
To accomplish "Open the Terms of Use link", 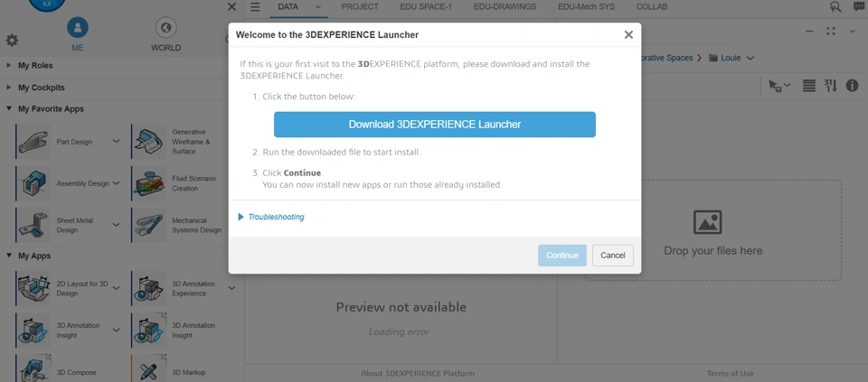I will pyautogui.click(x=731, y=373).
